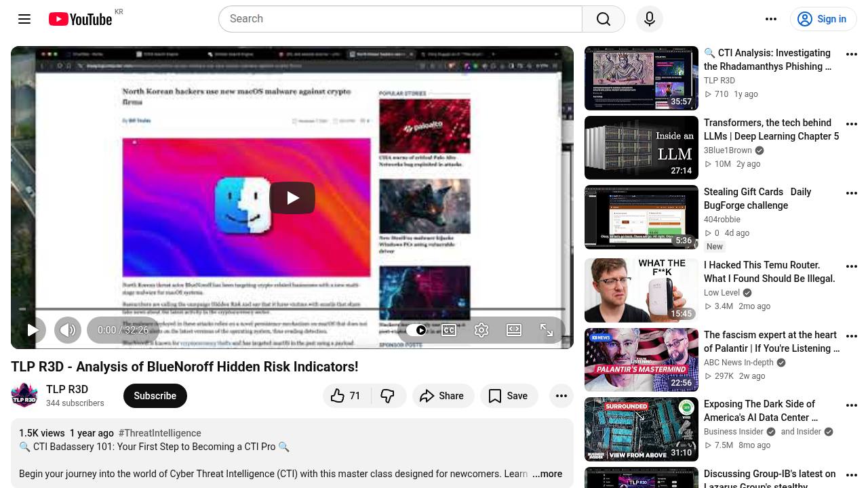Sign in to YouTube
Image resolution: width=868 pixels, height=488 pixels.
click(823, 19)
